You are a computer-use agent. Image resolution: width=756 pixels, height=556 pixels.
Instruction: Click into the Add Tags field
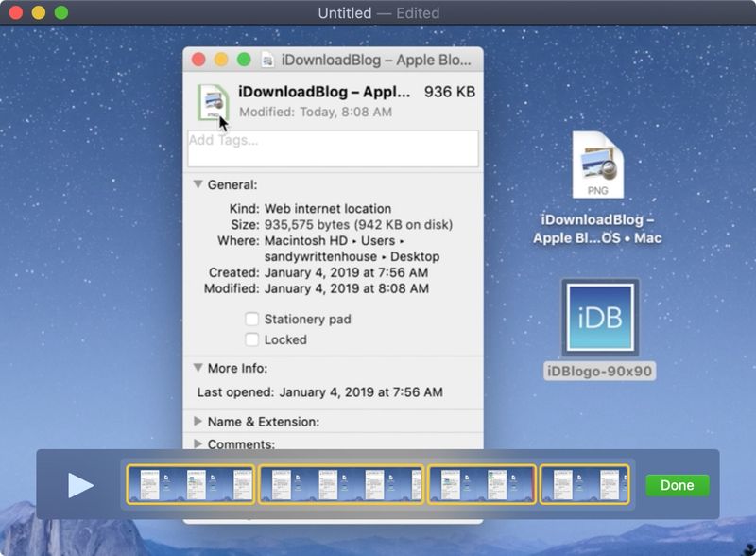point(334,148)
